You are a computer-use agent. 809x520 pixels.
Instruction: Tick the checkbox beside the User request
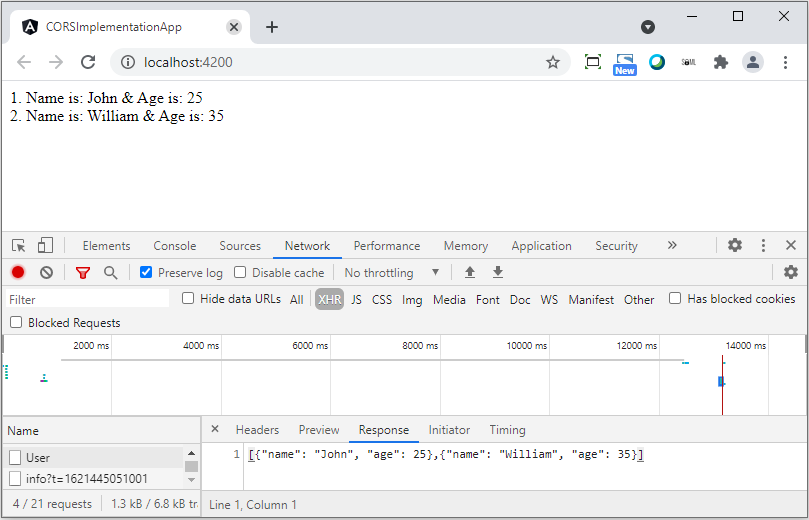point(15,458)
